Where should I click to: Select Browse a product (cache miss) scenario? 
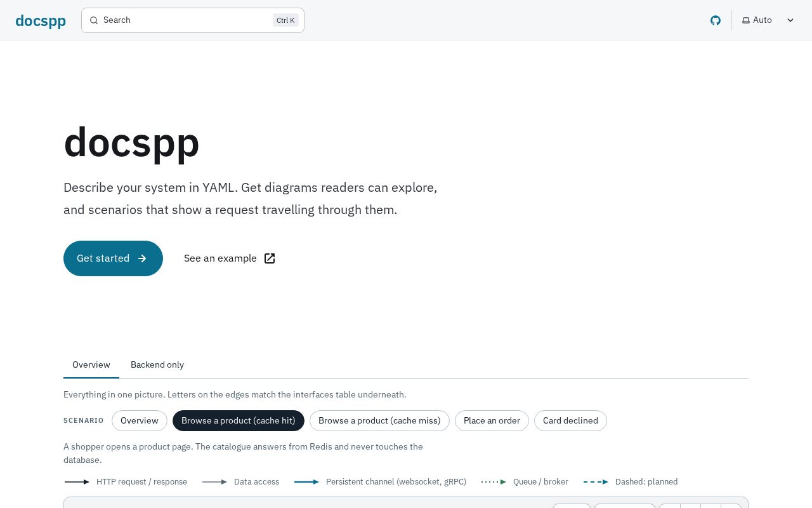pos(379,420)
